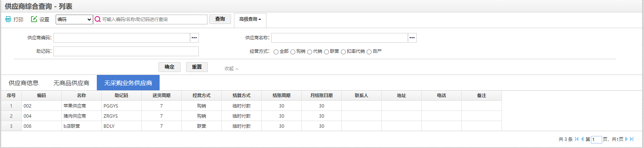This screenshot has width=644, height=148.
Task: Click the 助记码 column header
Action: pos(121,96)
